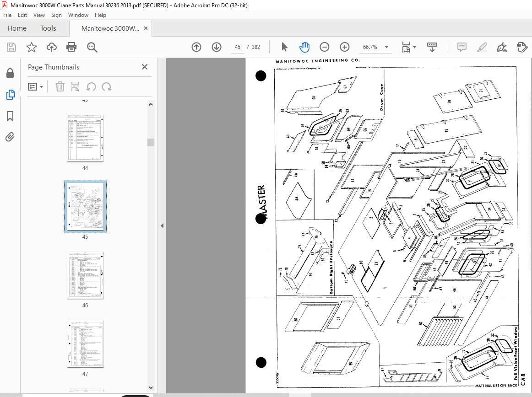Close the Manitowoc 3000W document tab
This screenshot has width=532, height=397.
click(x=146, y=28)
